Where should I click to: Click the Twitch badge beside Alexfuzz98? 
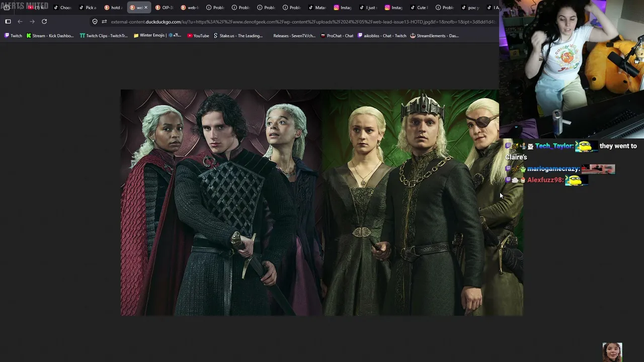pyautogui.click(x=508, y=180)
